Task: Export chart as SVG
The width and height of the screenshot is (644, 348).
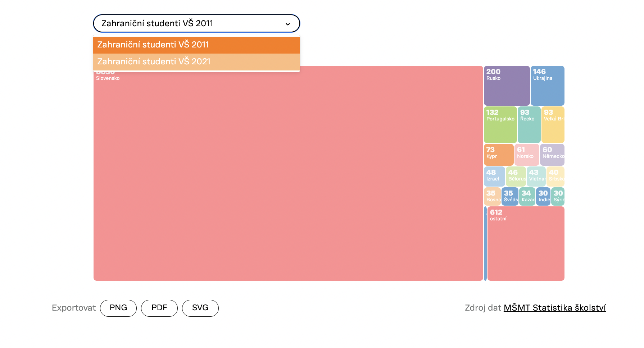Action: click(x=200, y=308)
